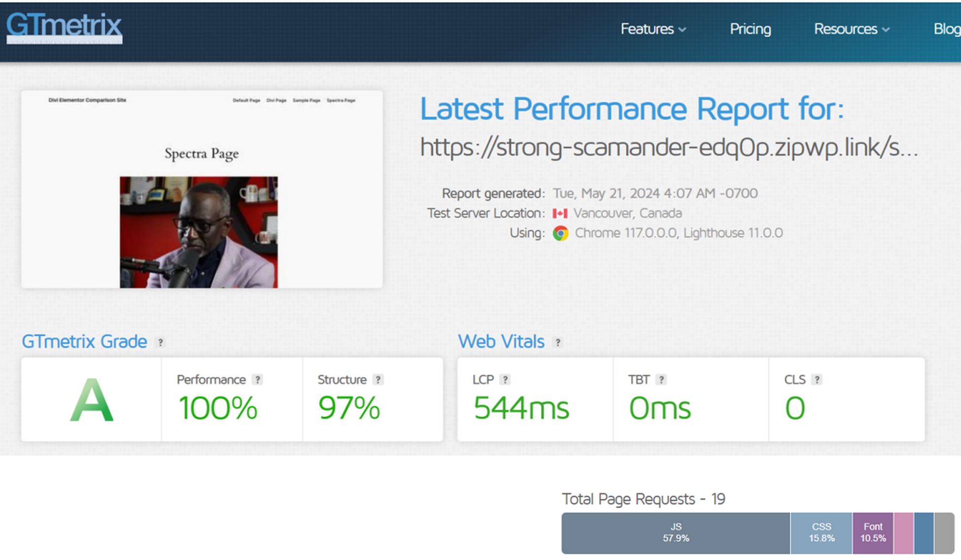Select Spectra Page in the site preview
Viewport: 961px width, 560px height.
tap(341, 100)
